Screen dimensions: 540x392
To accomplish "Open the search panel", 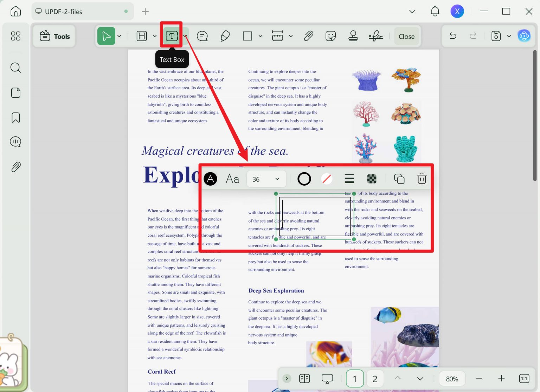I will tap(15, 68).
